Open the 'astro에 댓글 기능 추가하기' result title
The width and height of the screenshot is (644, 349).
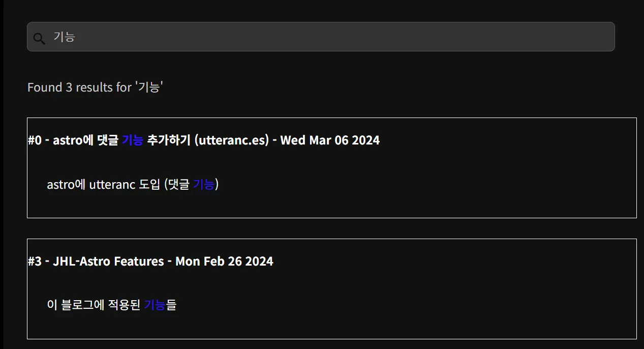(204, 140)
